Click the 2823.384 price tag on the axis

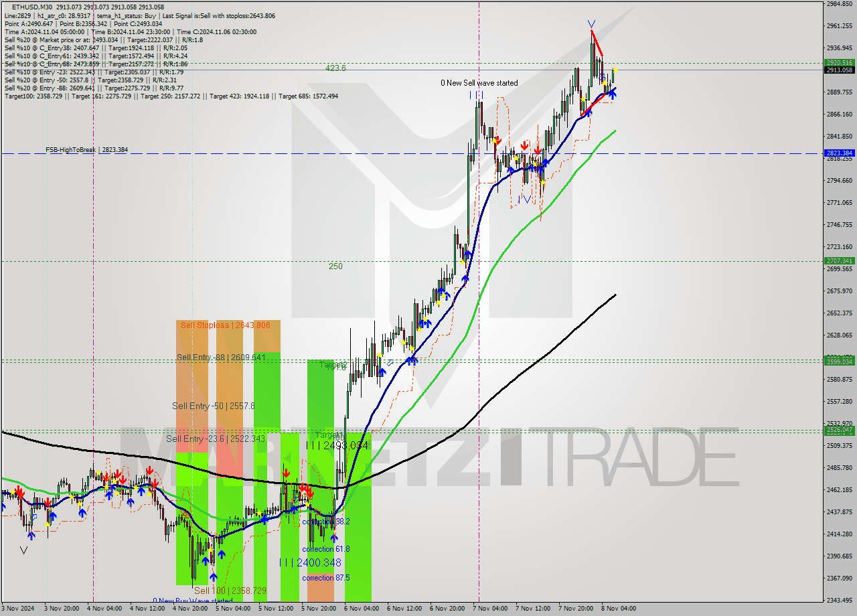[x=838, y=153]
